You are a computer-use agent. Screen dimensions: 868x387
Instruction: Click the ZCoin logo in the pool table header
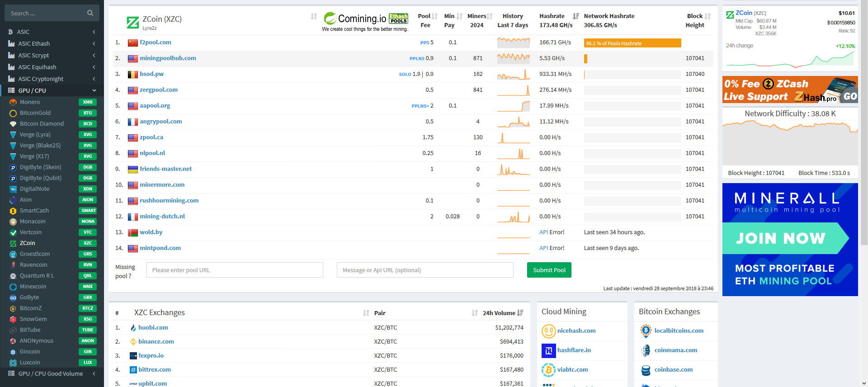[133, 22]
